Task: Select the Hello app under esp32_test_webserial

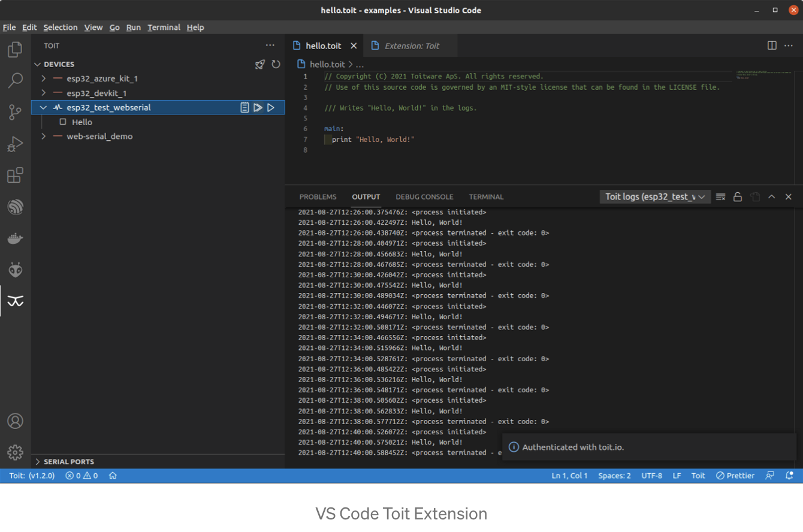Action: (82, 122)
